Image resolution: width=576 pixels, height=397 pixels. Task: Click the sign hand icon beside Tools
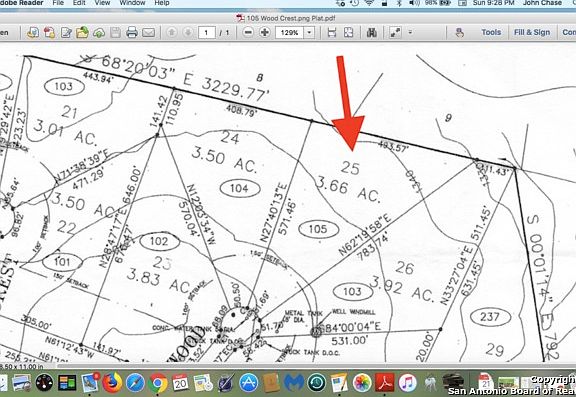click(x=460, y=33)
